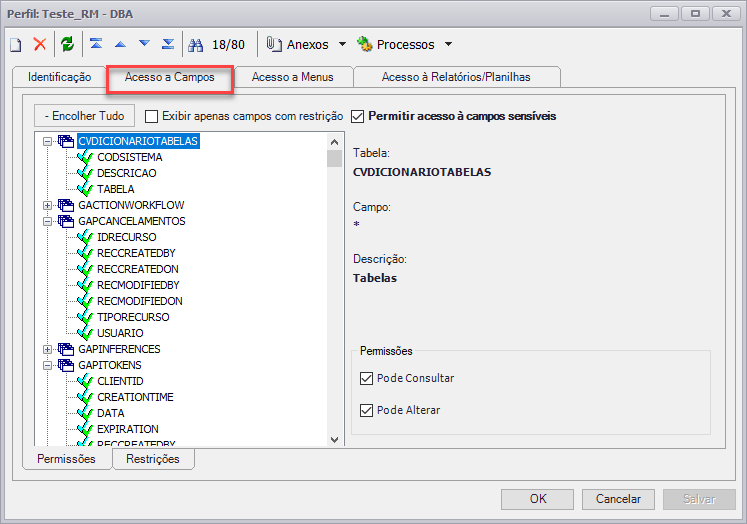Screen dimensions: 747x524
Task: Click the tree scrollbar up arrow
Action: pos(334,142)
